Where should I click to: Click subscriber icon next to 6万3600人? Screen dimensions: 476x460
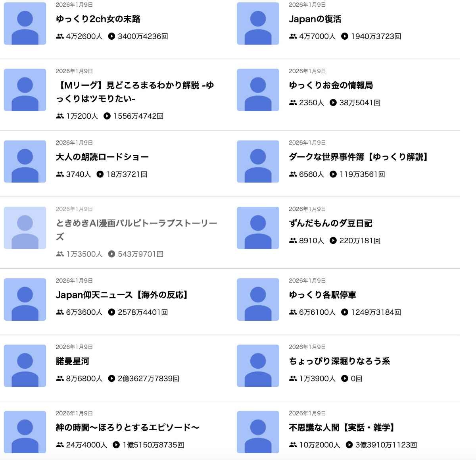tap(60, 312)
